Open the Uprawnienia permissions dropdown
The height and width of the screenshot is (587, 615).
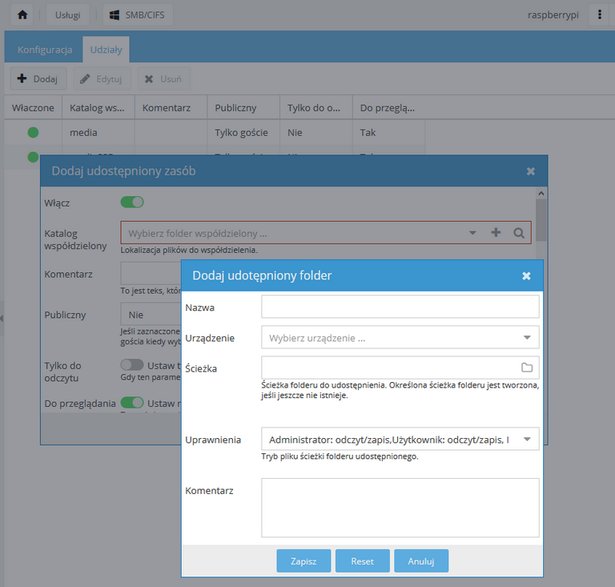[x=527, y=439]
